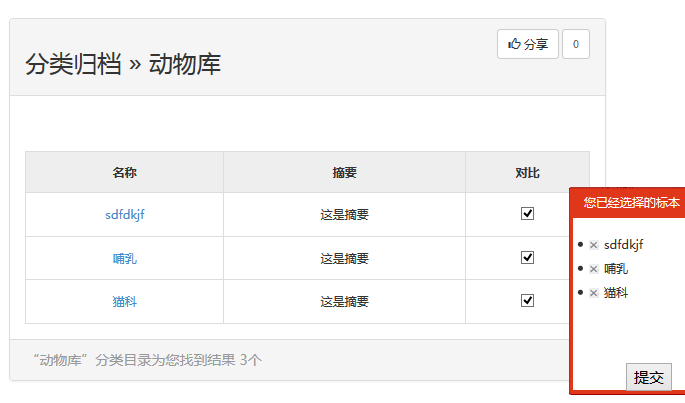Click the 摘要 column header
The image size is (685, 403).
point(344,172)
